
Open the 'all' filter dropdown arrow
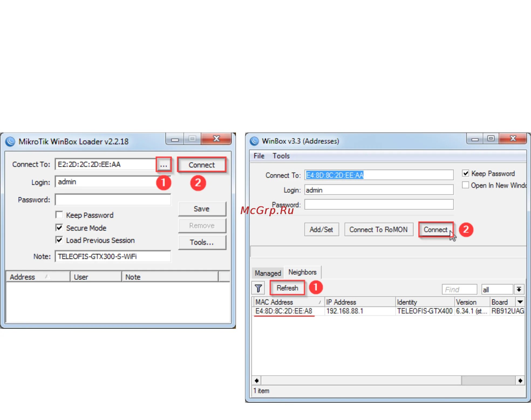pos(519,289)
